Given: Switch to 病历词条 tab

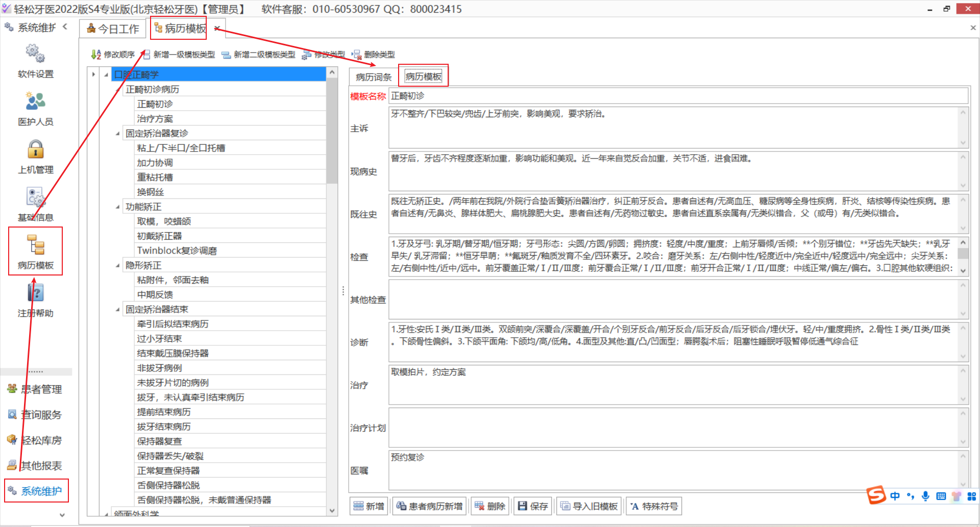Looking at the screenshot, I should click(374, 77).
